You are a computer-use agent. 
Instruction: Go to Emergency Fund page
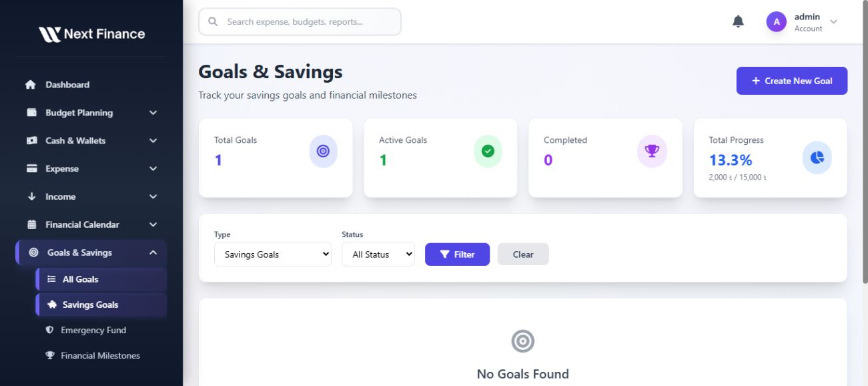click(x=93, y=330)
